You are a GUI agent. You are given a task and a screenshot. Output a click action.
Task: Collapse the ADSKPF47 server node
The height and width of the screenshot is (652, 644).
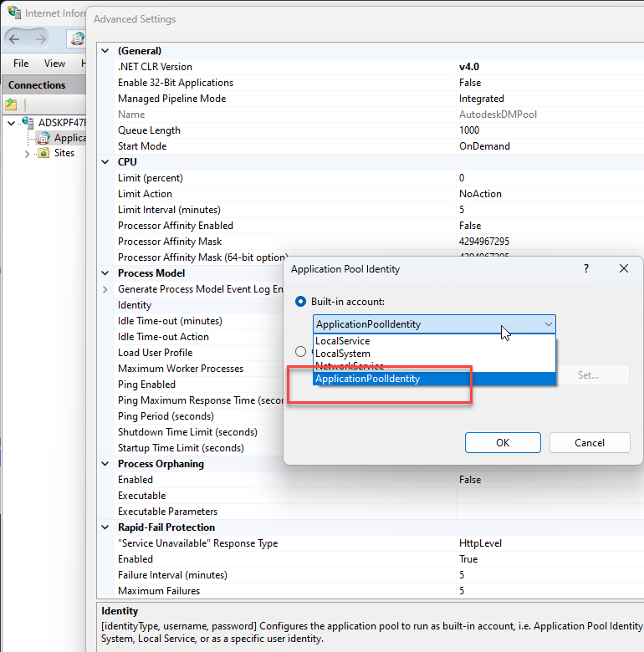pyautogui.click(x=12, y=123)
